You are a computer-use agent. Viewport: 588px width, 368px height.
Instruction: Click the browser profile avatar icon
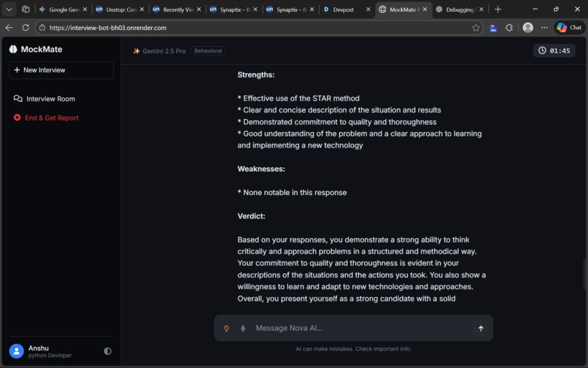click(x=527, y=28)
